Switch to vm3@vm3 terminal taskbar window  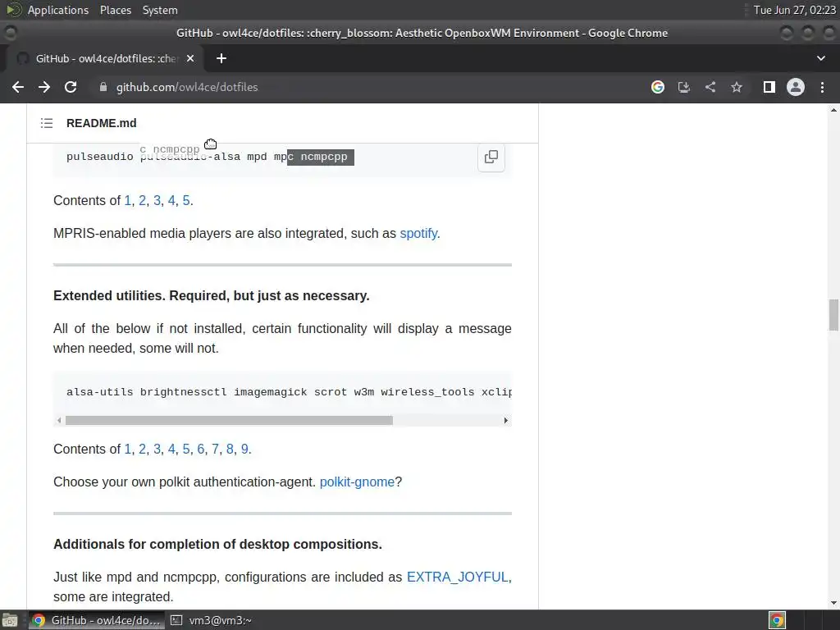click(x=211, y=620)
